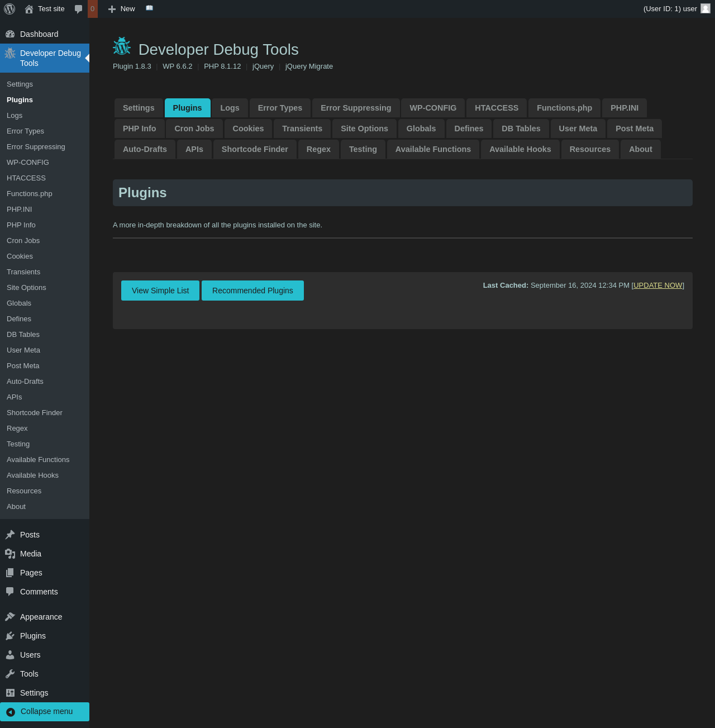Open the DB Tables tab
Image resolution: width=715 pixels, height=728 pixels.
[521, 129]
